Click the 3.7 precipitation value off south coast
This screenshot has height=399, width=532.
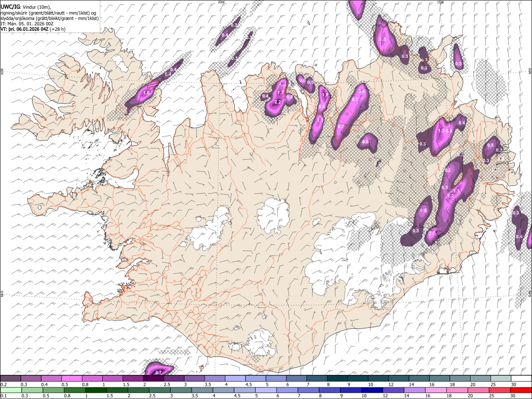pos(158,372)
